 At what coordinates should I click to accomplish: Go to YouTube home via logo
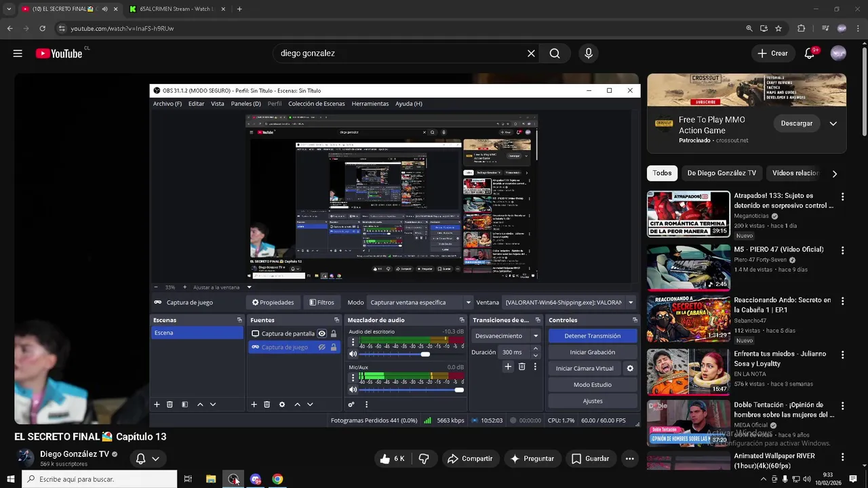pos(59,54)
